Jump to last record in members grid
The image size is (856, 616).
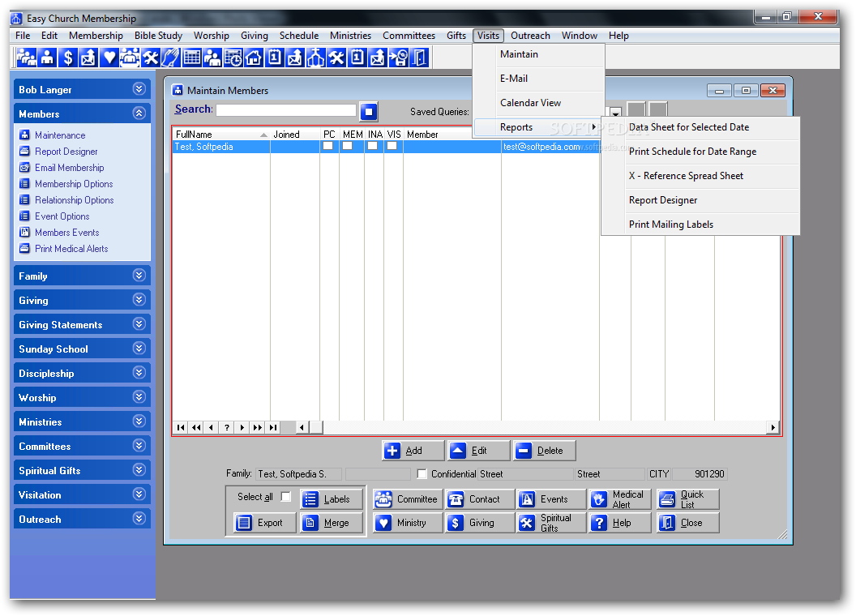[x=273, y=428]
